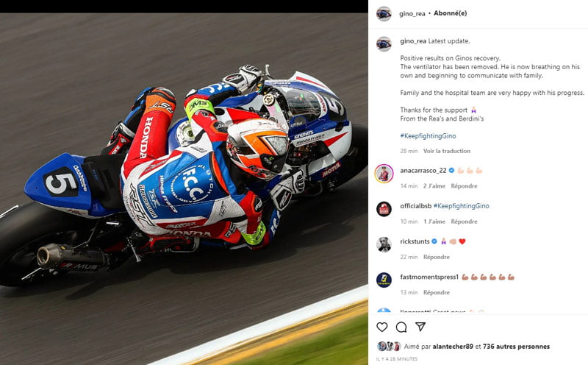Open gino_rea profile picture in header
The width and height of the screenshot is (588, 365).
click(x=384, y=14)
